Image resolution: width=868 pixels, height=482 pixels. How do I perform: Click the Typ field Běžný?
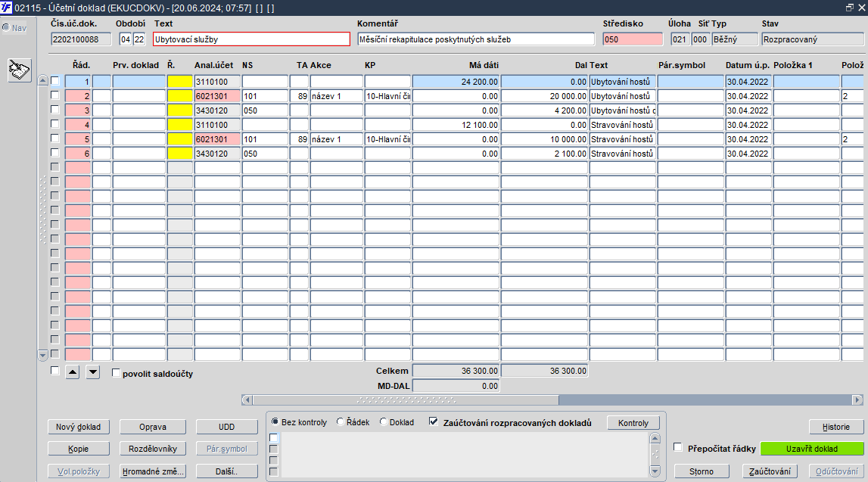pyautogui.click(x=735, y=39)
